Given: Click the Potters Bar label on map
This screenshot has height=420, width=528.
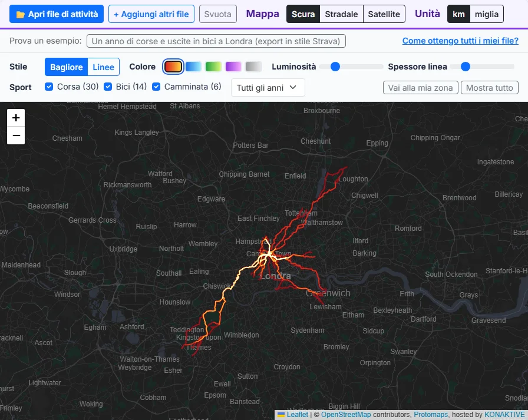Looking at the screenshot, I should pos(251,145).
